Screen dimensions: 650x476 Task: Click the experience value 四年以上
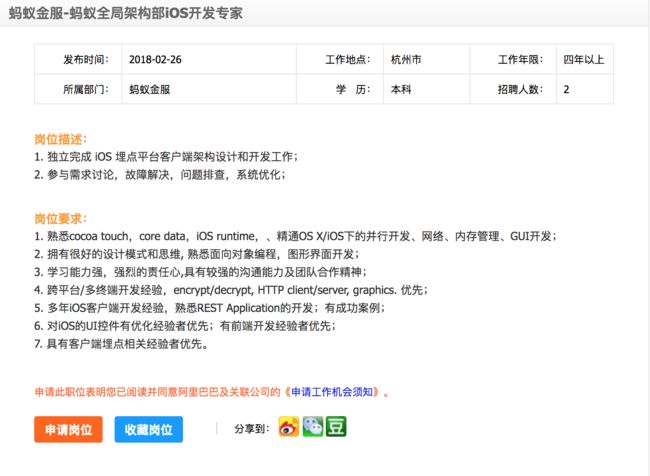click(x=583, y=59)
